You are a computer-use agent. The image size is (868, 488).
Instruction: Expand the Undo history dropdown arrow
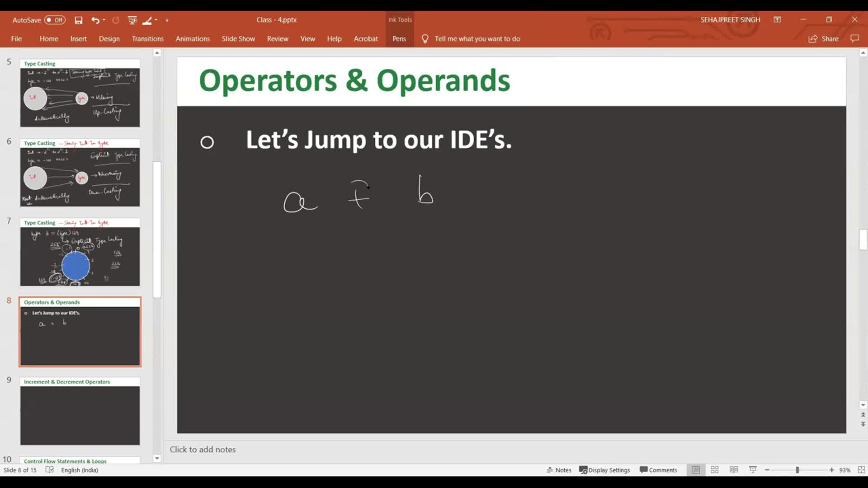pos(104,20)
